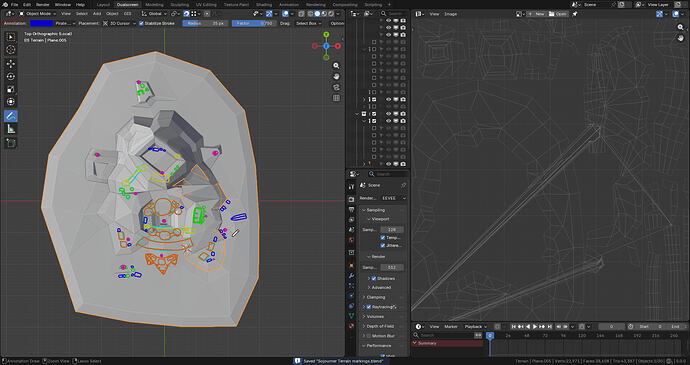Open the Object Mode dropdown
690x365 pixels.
[x=38, y=14]
